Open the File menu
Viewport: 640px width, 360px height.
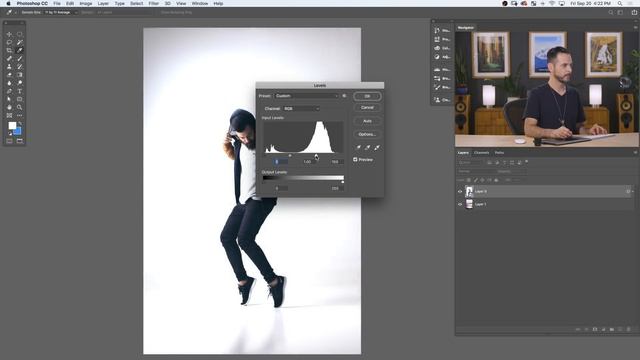[x=57, y=3]
